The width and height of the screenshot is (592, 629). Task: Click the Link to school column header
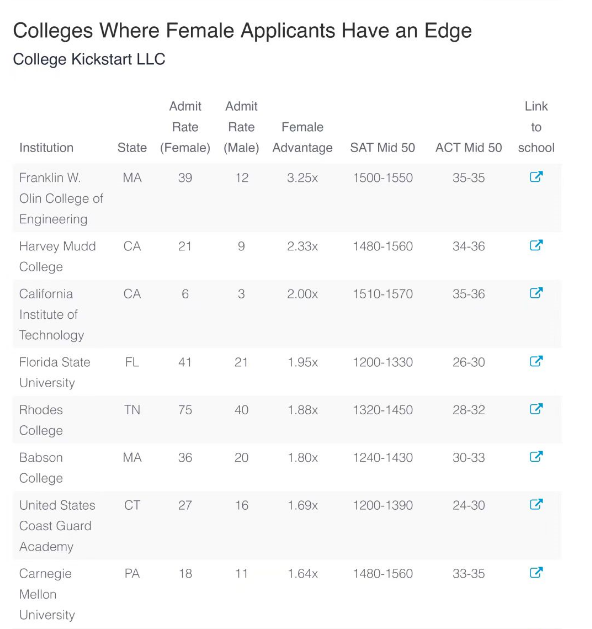coord(536,127)
